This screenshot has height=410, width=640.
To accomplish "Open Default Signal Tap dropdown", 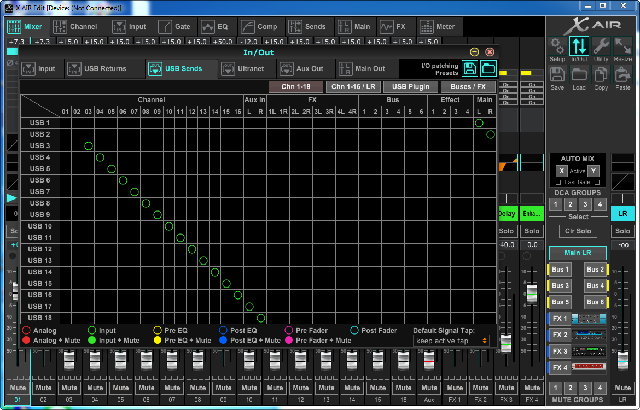I will (451, 340).
